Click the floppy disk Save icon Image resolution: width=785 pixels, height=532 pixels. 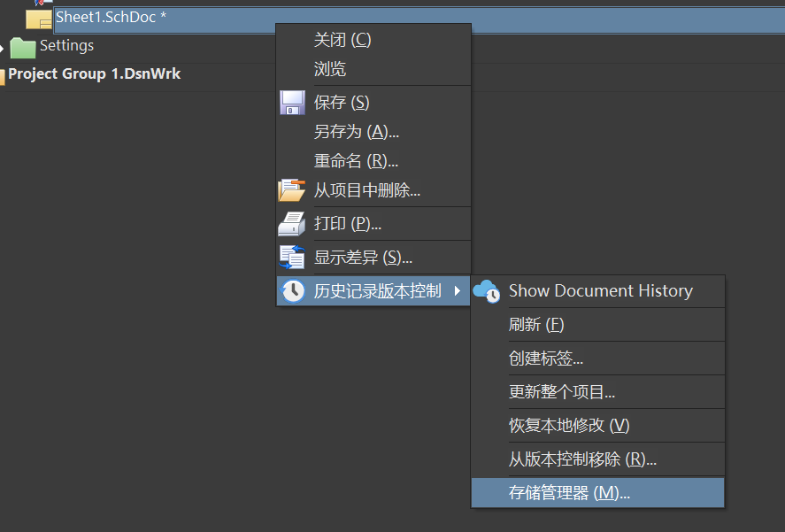(x=292, y=103)
